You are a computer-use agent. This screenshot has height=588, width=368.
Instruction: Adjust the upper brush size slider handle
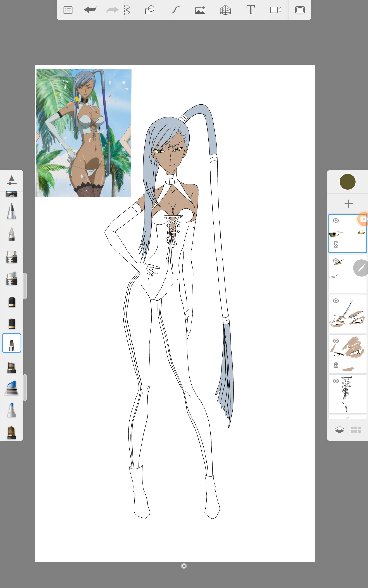point(25,286)
